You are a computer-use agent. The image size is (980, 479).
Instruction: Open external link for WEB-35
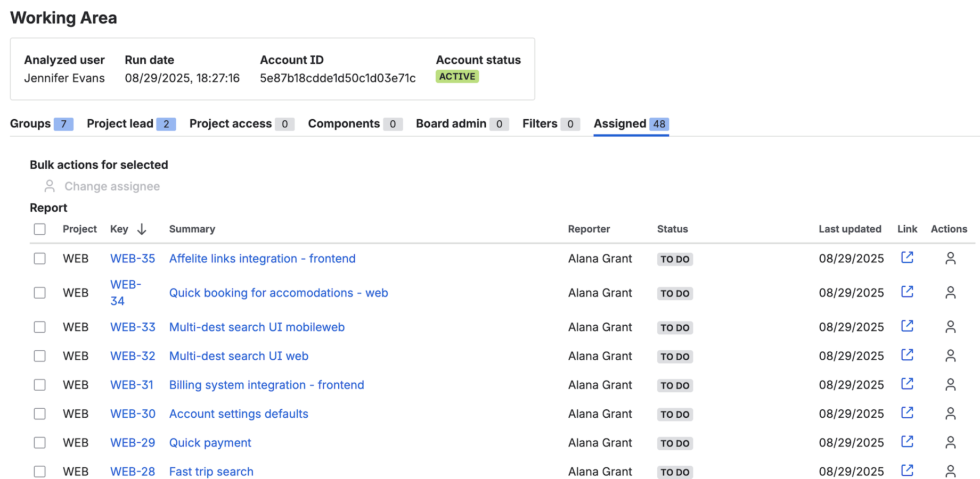[x=907, y=258]
